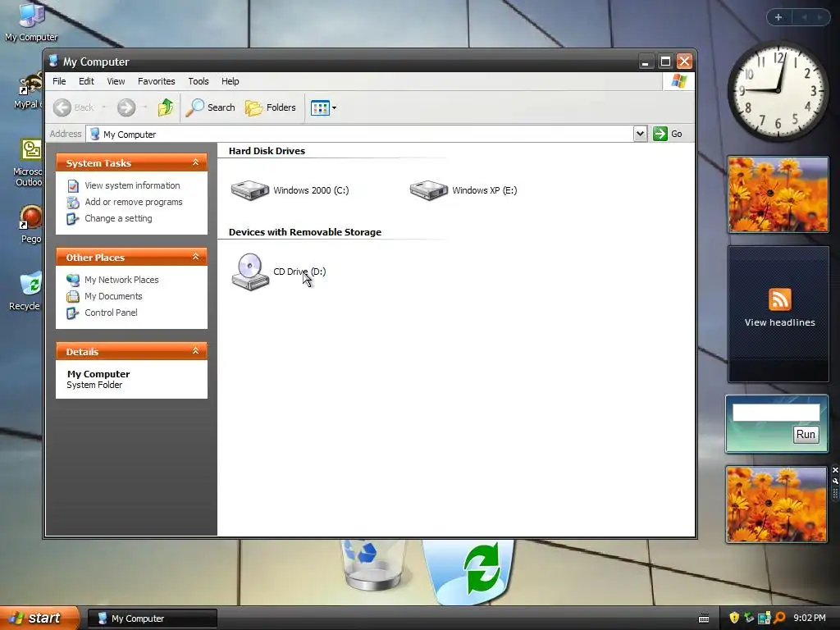
Task: Open the Edit menu
Action: tap(86, 81)
